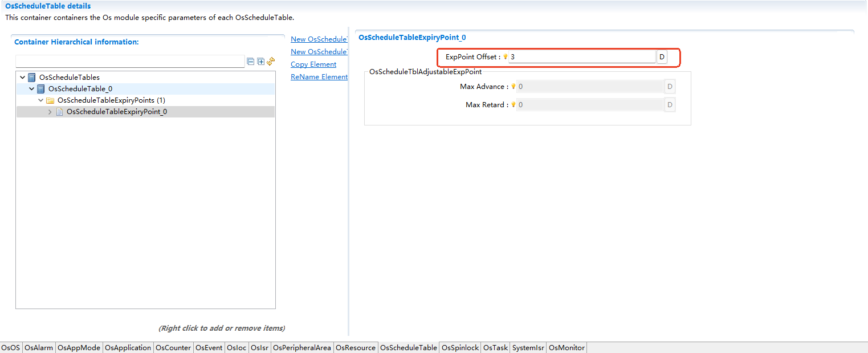Viewport: 868px width, 353px height.
Task: Click the collapse all tree icon
Action: click(250, 62)
